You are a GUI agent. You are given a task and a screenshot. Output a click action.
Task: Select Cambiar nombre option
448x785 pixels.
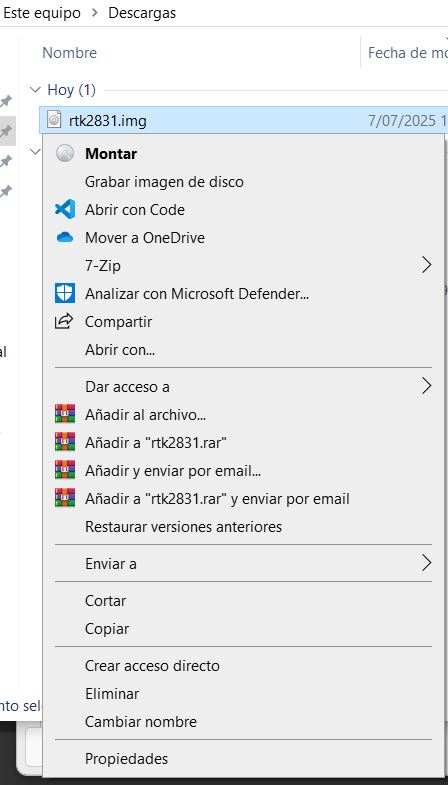click(x=243, y=722)
